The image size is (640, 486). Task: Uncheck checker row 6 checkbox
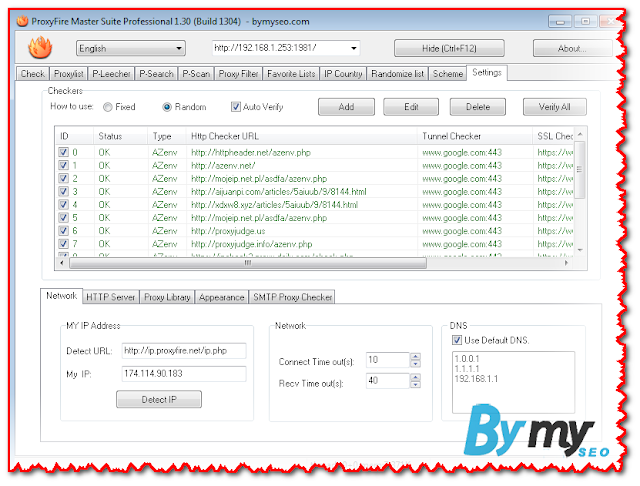coord(63,231)
